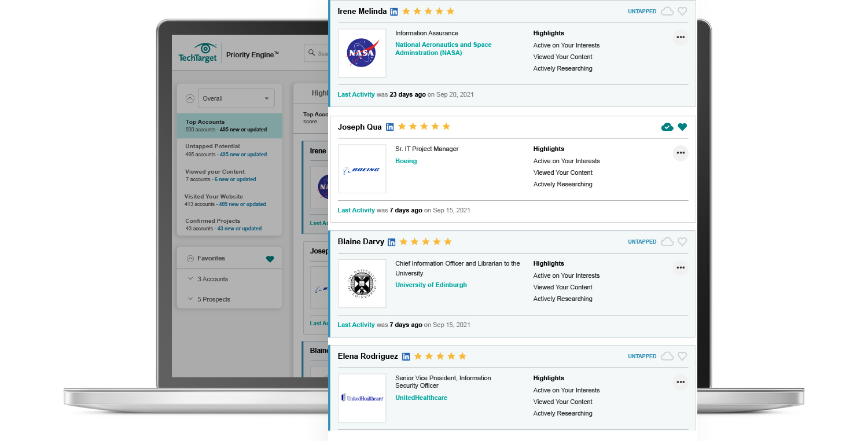Open the Overall dropdown in the sidebar
The height and width of the screenshot is (441, 868).
(x=236, y=98)
